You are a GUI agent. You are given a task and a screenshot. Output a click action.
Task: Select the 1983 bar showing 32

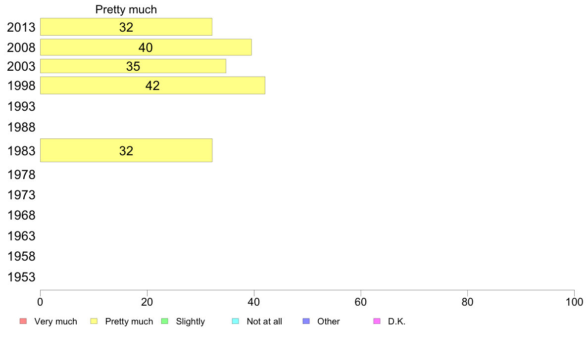coord(126,150)
